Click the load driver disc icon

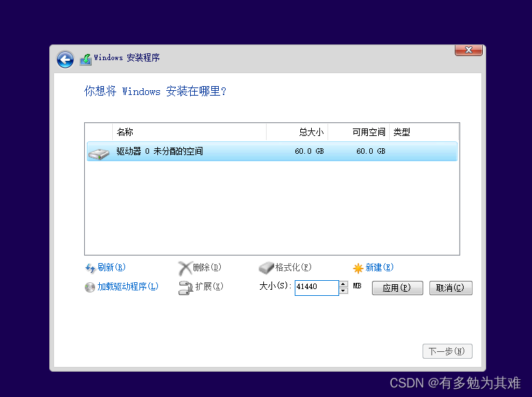(x=90, y=287)
